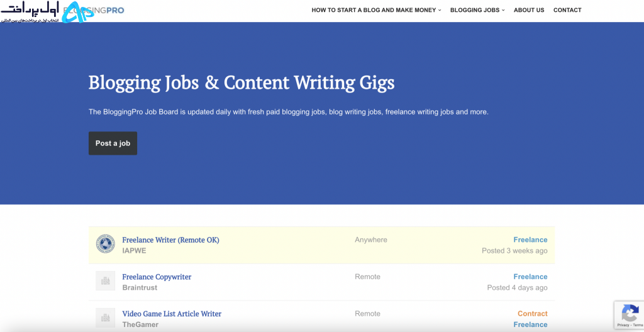Click the BloggingPro logo
The width and height of the screenshot is (644, 332).
[94, 11]
